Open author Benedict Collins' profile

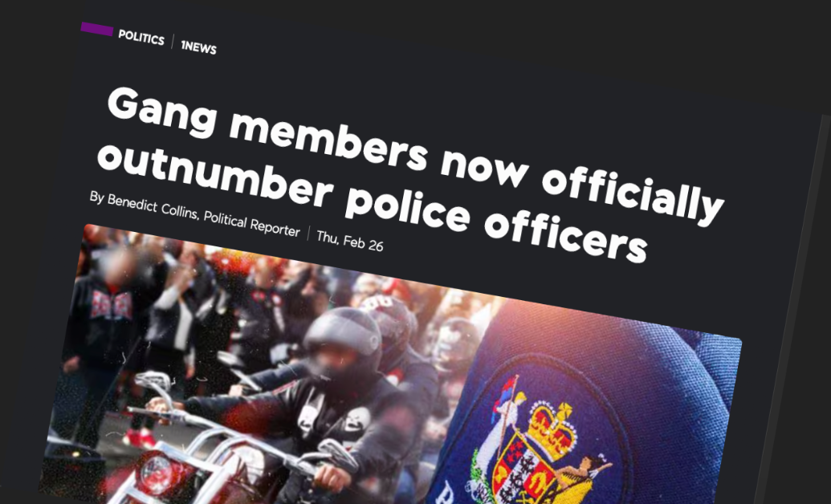click(x=145, y=209)
